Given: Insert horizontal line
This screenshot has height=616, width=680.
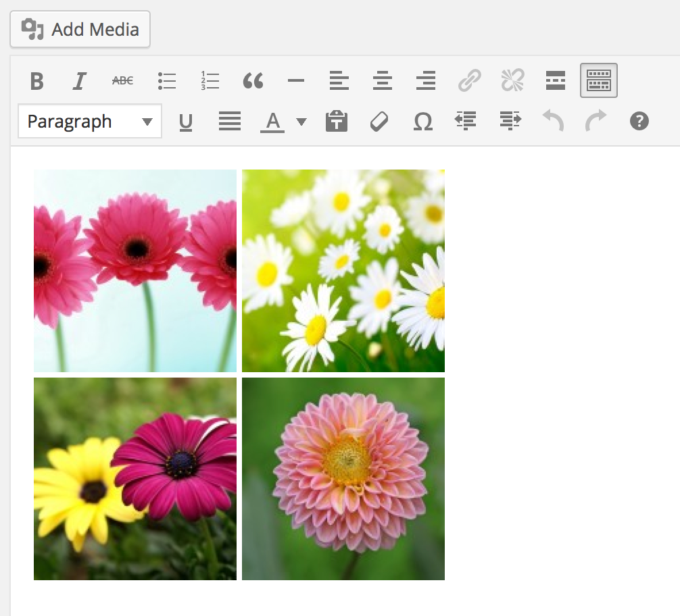Looking at the screenshot, I should 296,81.
